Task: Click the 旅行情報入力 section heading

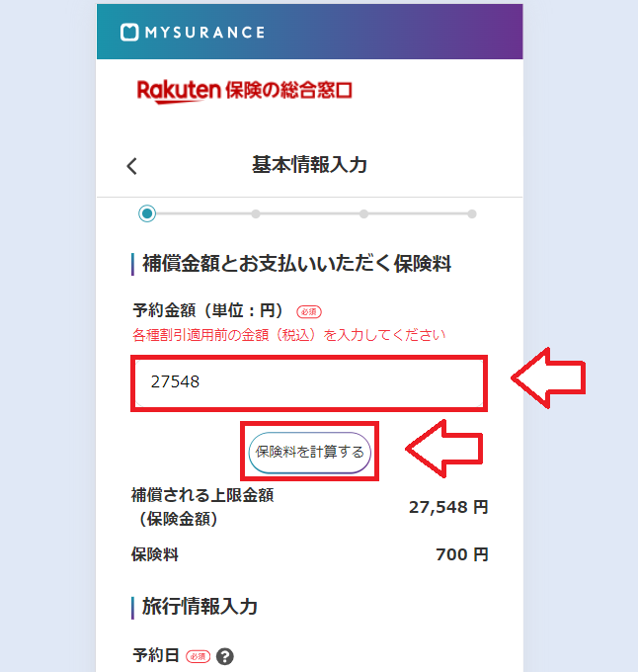Action: [x=199, y=607]
